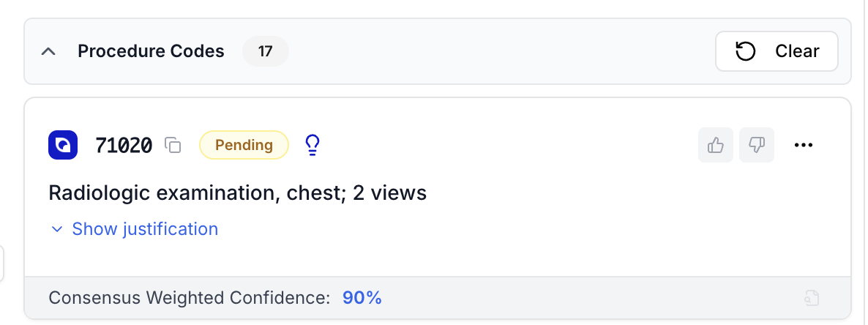The width and height of the screenshot is (868, 325).
Task: Copy the 71020 code with copy icon
Action: point(173,146)
